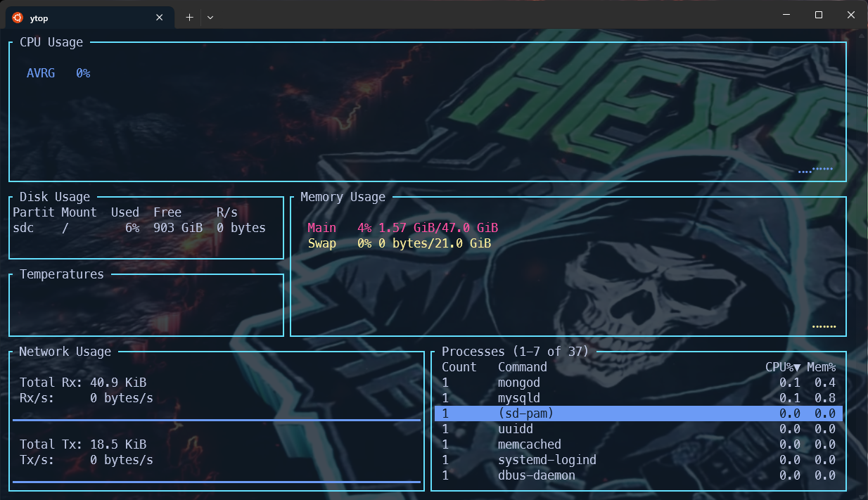Click the 0 bytes disk read rate
Screen dimensions: 868x500
coord(241,228)
